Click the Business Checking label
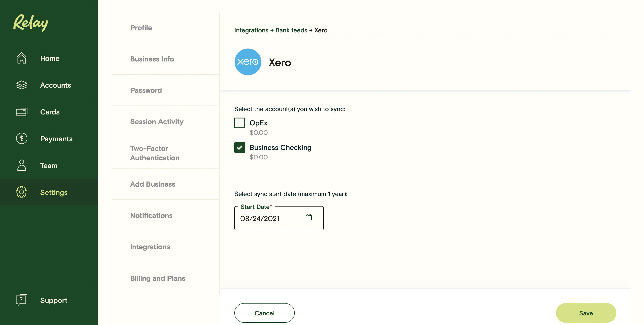The width and height of the screenshot is (644, 325). 280,147
